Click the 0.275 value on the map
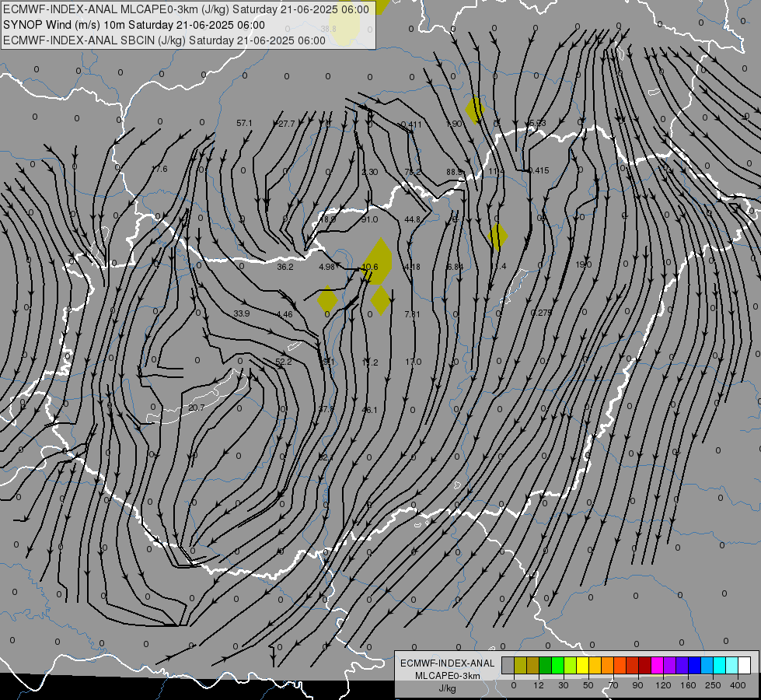 coord(541,313)
